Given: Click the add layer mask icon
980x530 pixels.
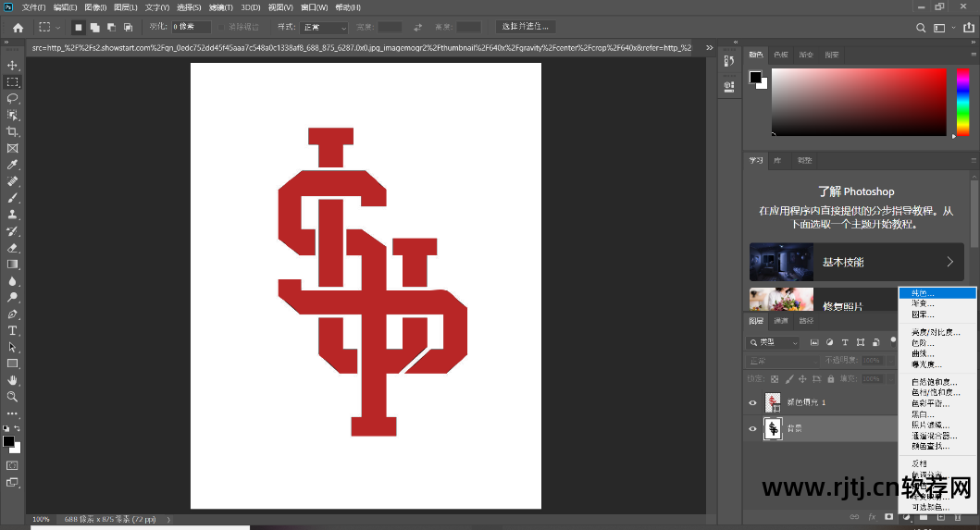Looking at the screenshot, I should tap(888, 517).
